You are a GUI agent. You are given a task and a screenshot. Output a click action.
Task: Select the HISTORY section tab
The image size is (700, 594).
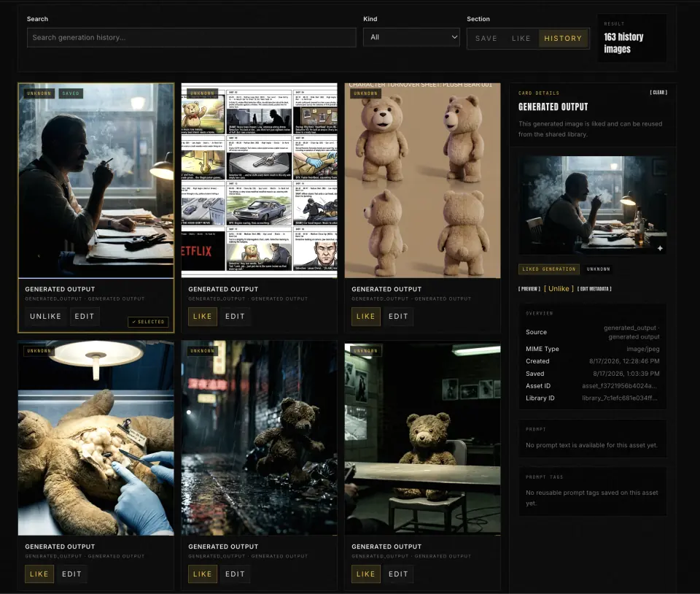pos(563,39)
